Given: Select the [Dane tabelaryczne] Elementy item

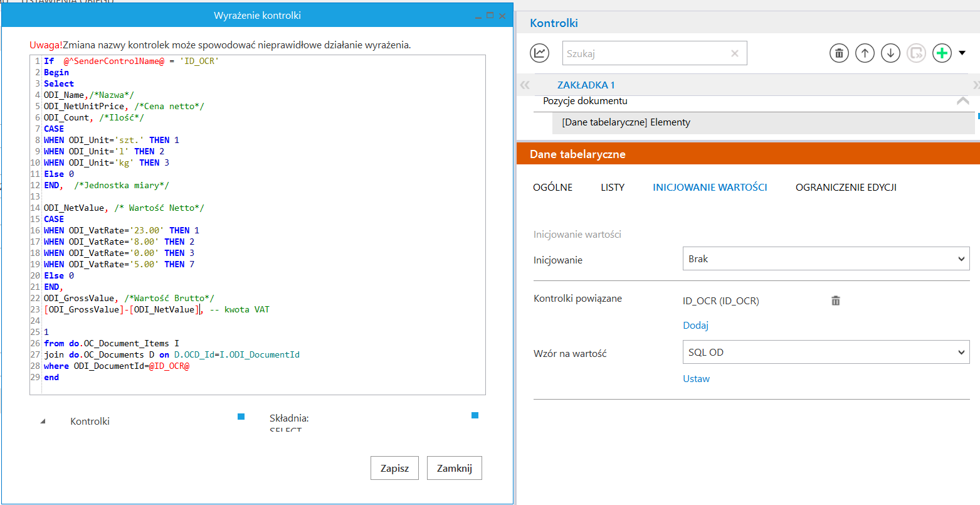Looking at the screenshot, I should click(626, 122).
